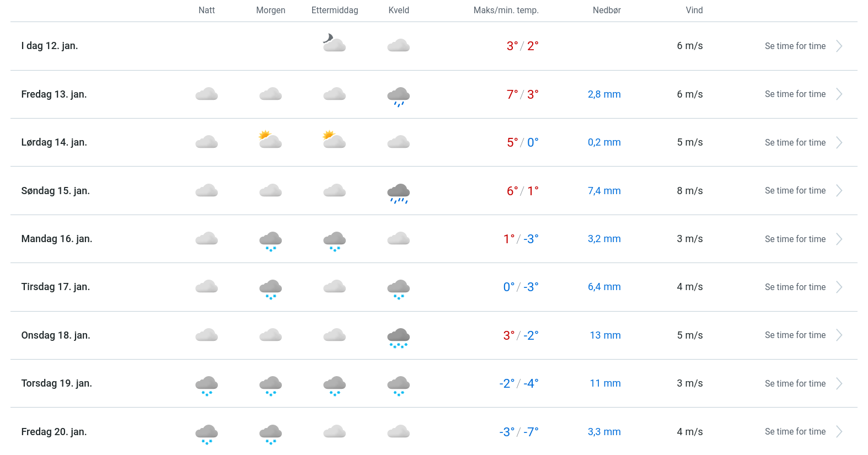Image resolution: width=868 pixels, height=455 pixels.
Task: Click Wednesday 18 evening heavy snow icon
Action: [398, 337]
